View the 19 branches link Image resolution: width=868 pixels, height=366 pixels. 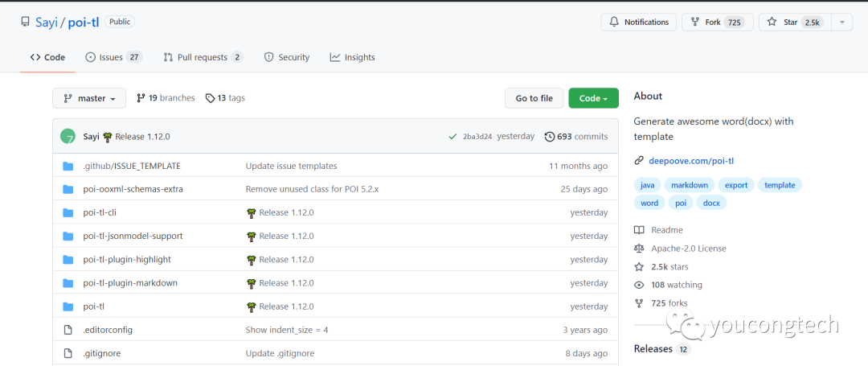click(166, 98)
